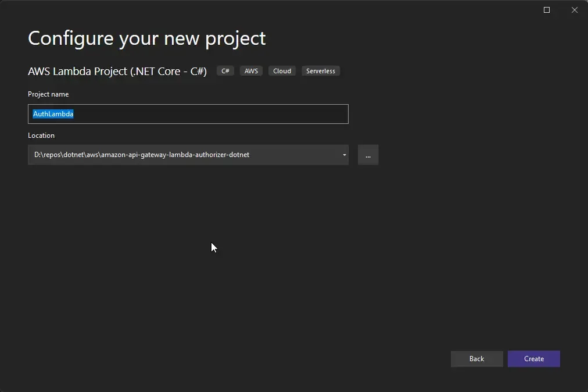Click the Configure your new project heading

(x=146, y=38)
